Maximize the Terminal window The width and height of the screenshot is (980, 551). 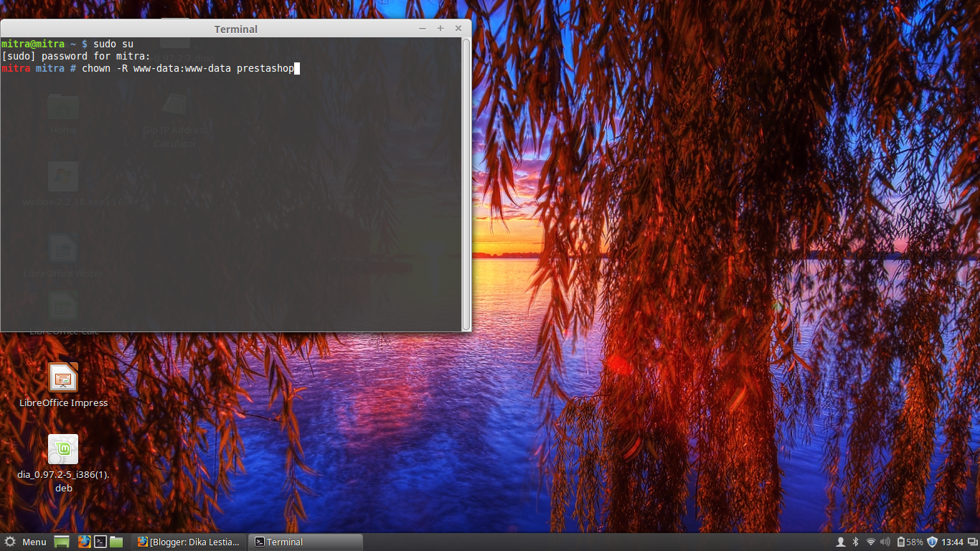[440, 29]
